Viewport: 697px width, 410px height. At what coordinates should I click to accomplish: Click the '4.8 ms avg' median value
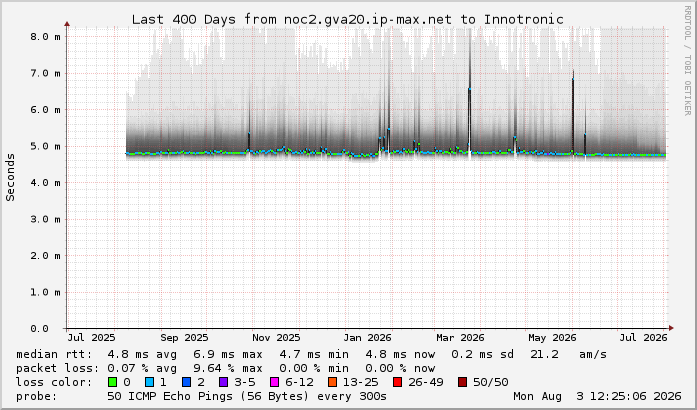(x=142, y=354)
